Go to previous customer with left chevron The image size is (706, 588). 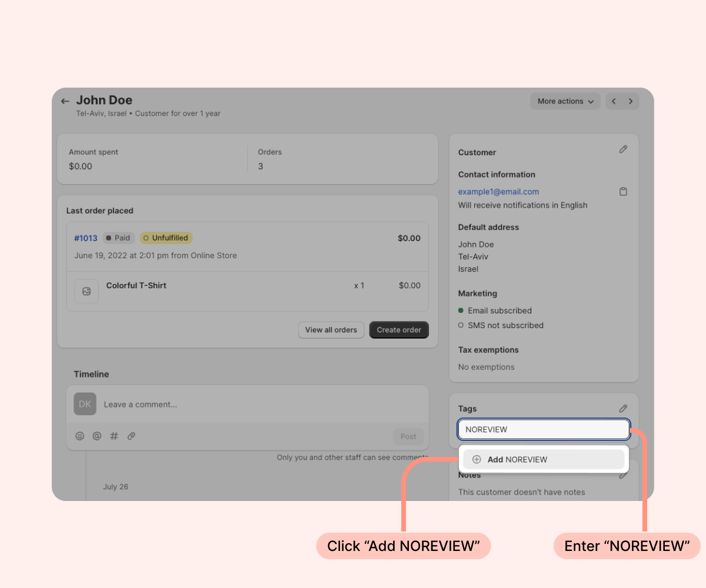(x=614, y=101)
